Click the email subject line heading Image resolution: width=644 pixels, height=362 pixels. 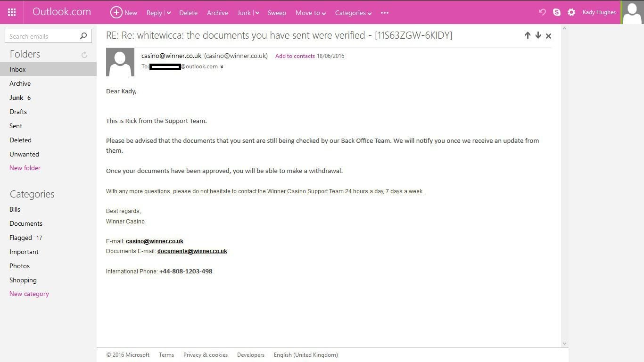[279, 35]
